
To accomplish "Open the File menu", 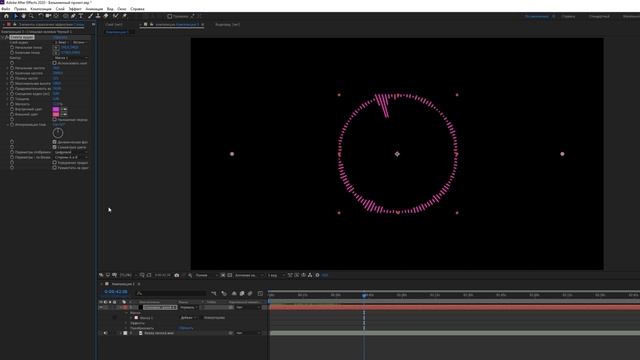I will [6, 9].
